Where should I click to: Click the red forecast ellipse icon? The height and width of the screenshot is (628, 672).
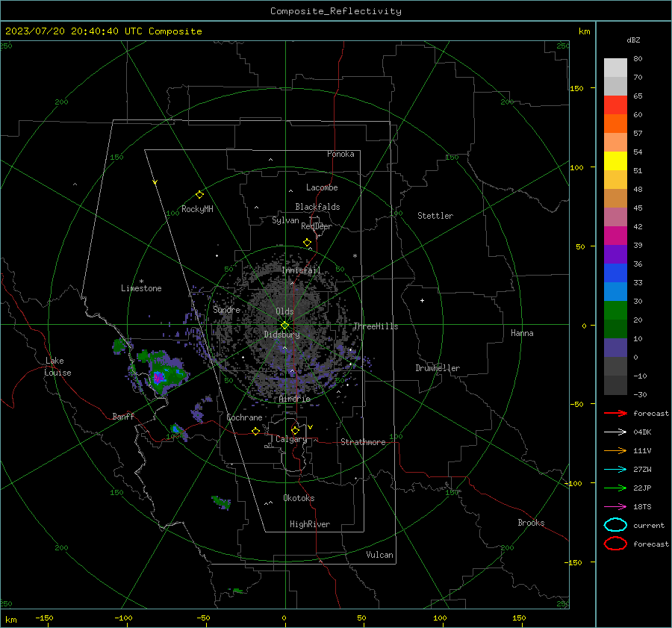[x=615, y=544]
